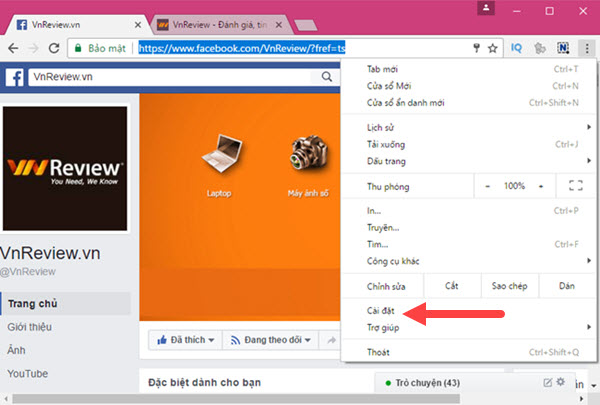Click the horizontal scrollbar at window bottom
The height and width of the screenshot is (405, 600).
[x=236, y=399]
